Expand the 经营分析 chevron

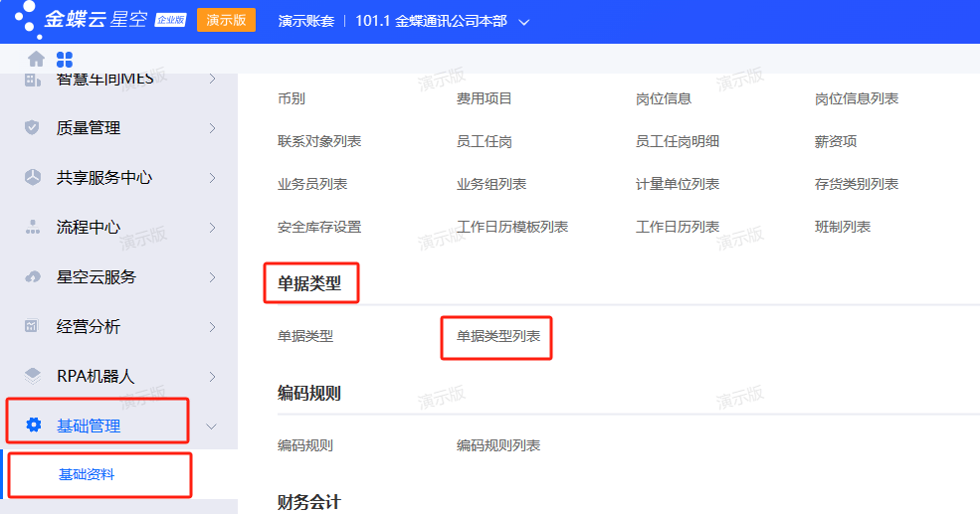[213, 327]
